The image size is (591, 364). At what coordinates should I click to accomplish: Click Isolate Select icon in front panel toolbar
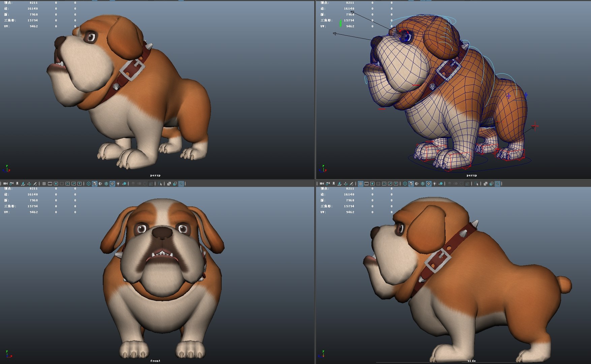coord(159,184)
